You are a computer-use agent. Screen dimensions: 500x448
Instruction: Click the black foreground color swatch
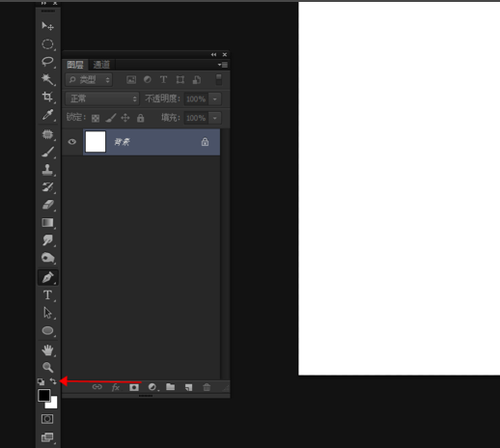click(44, 395)
